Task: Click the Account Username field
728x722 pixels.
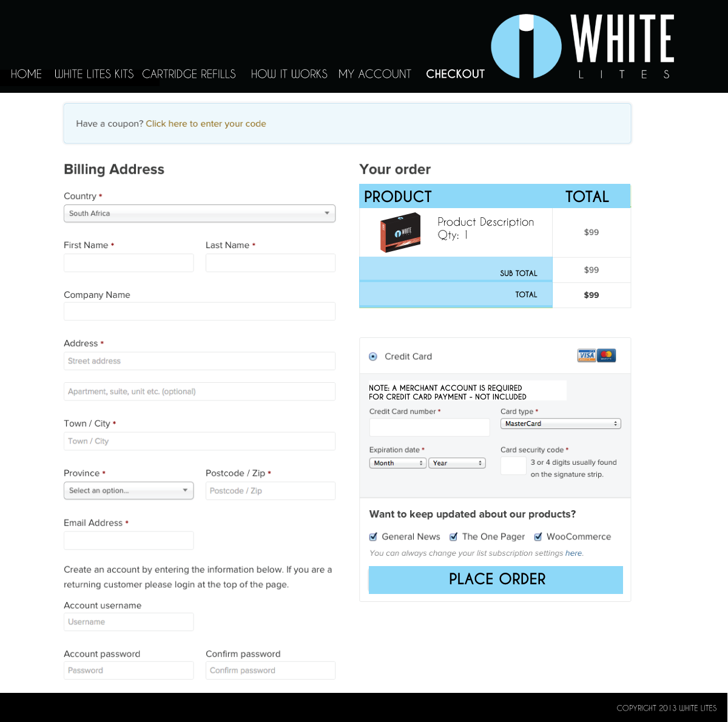Action: [129, 622]
